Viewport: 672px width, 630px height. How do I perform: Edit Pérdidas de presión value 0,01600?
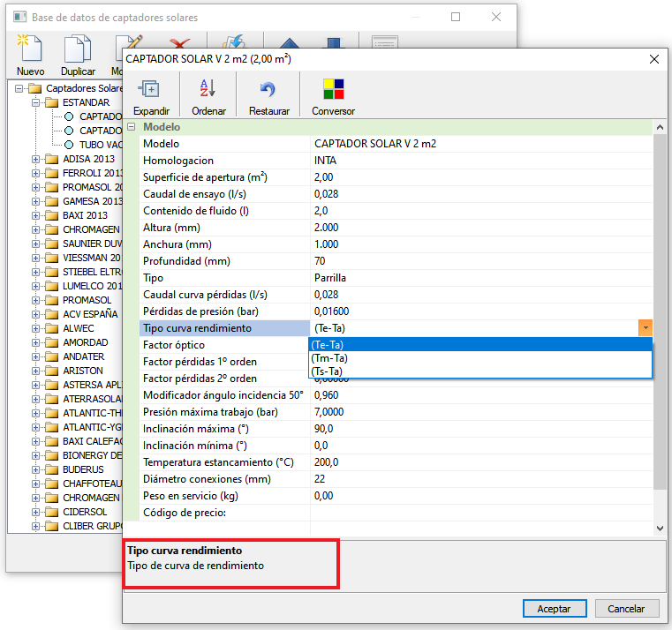coord(481,311)
